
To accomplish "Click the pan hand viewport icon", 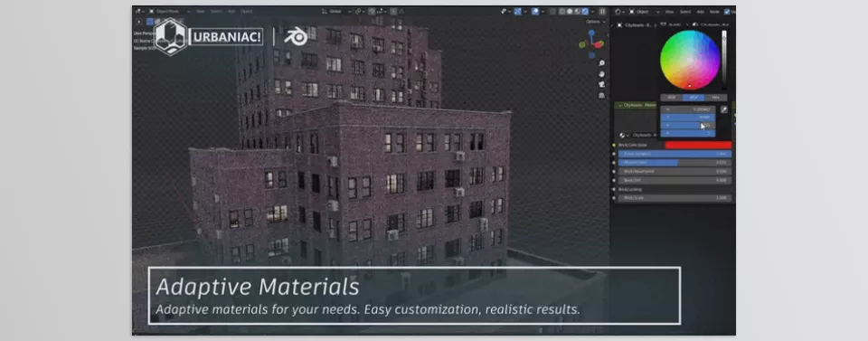I will click(602, 74).
